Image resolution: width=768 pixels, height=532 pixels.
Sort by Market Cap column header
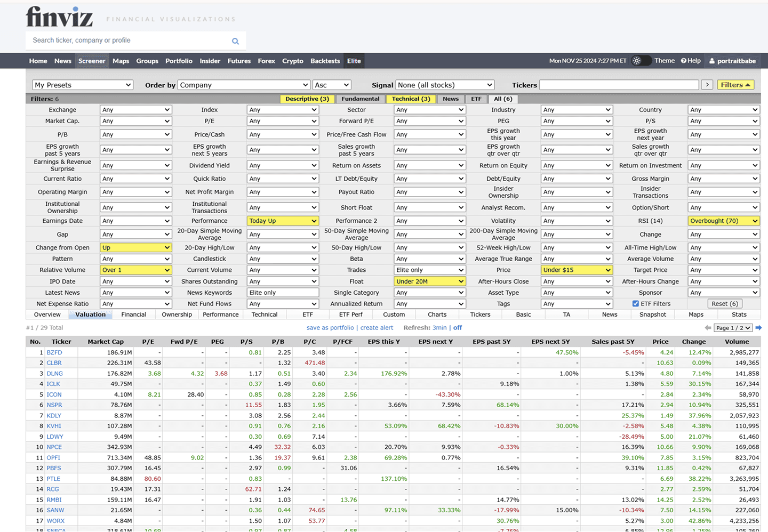[x=106, y=342]
